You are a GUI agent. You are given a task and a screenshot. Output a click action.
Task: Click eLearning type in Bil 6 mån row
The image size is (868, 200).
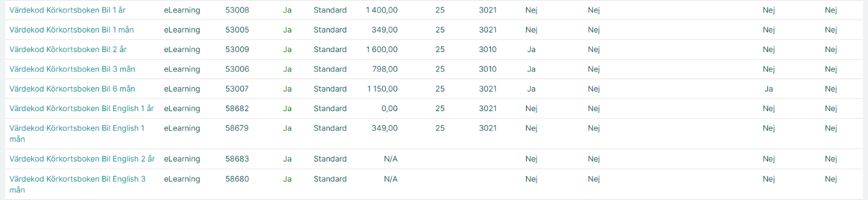point(182,89)
